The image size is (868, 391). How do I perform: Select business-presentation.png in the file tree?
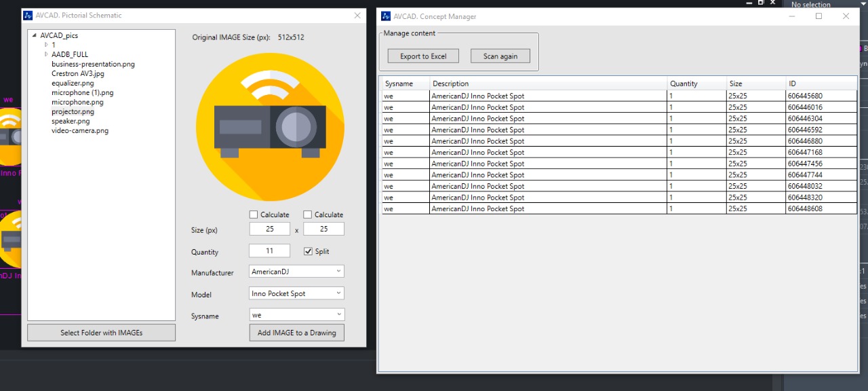pyautogui.click(x=93, y=64)
